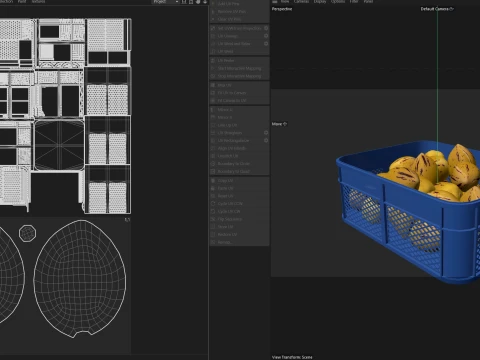Open the viewport Cameras menu
The height and width of the screenshot is (360, 480).
301,2
